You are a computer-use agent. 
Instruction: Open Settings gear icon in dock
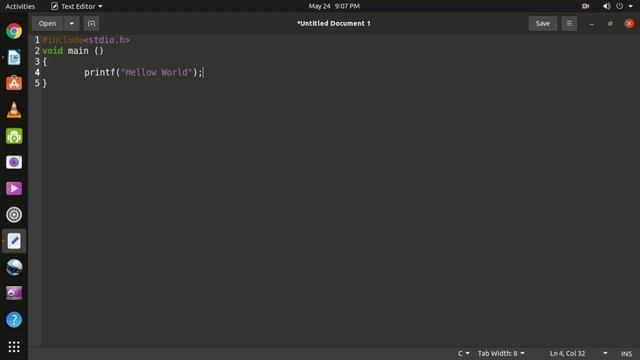click(14, 215)
